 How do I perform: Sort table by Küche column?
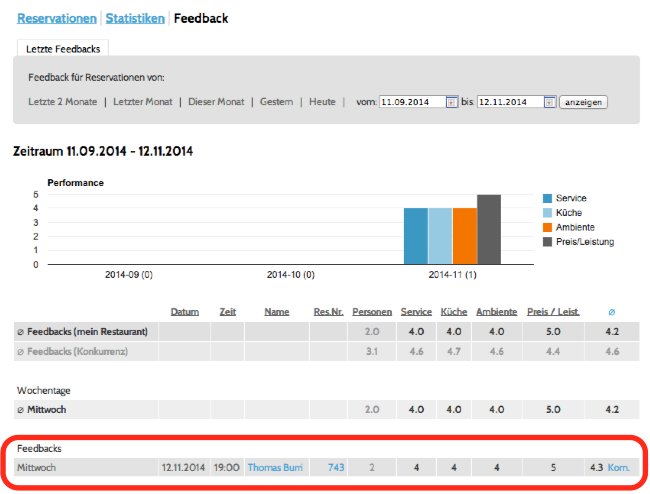(454, 312)
